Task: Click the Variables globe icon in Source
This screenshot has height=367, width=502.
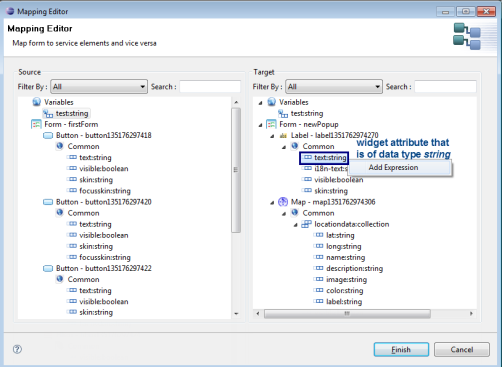Action: click(x=37, y=102)
